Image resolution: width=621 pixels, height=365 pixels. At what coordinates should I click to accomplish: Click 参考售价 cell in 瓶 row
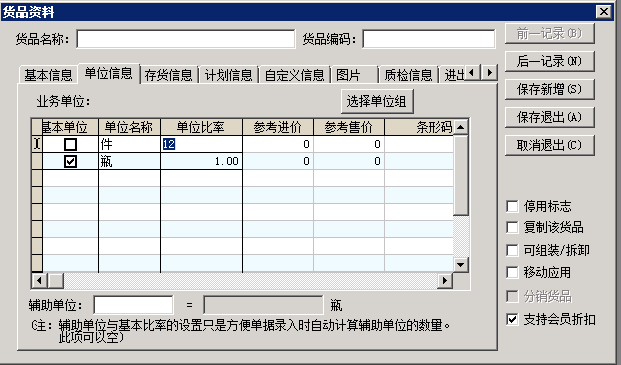tap(349, 161)
